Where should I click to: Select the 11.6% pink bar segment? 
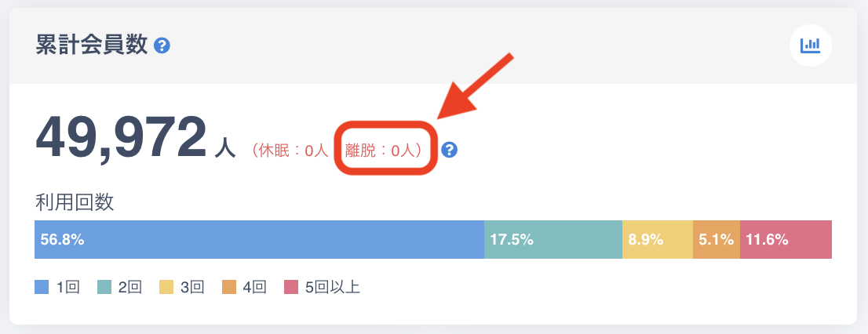(786, 240)
